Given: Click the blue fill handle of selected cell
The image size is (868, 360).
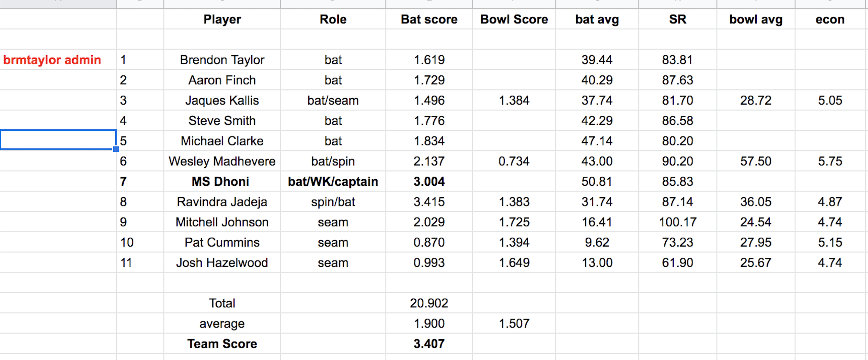Looking at the screenshot, I should [x=116, y=149].
